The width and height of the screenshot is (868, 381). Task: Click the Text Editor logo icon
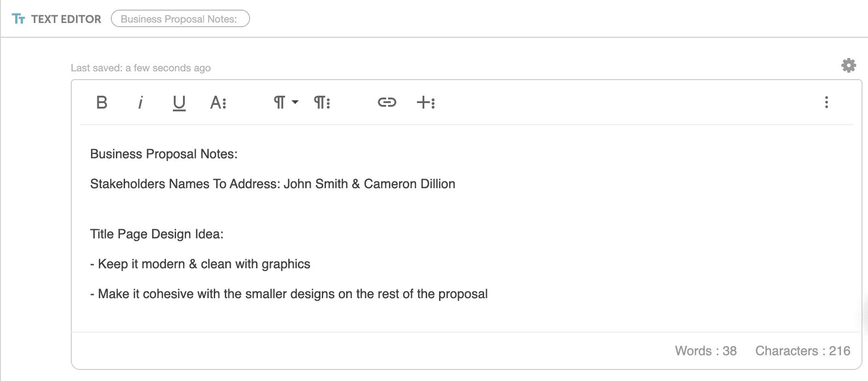point(19,18)
